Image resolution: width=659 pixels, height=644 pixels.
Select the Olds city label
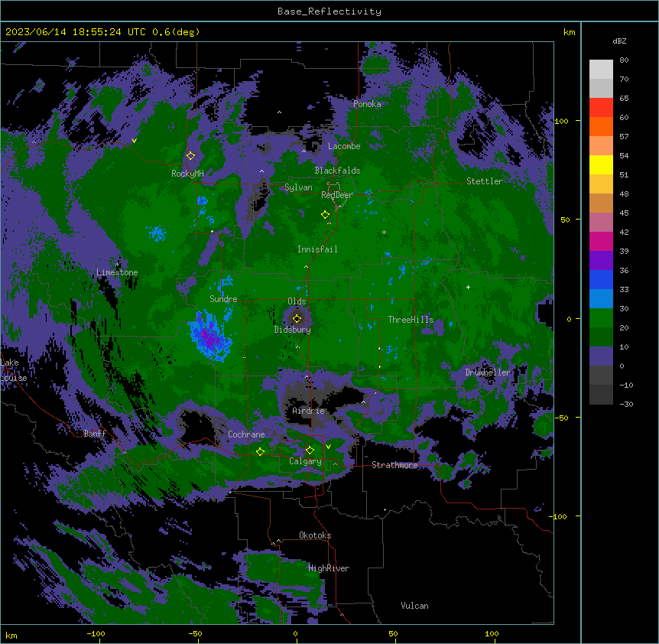click(x=297, y=301)
